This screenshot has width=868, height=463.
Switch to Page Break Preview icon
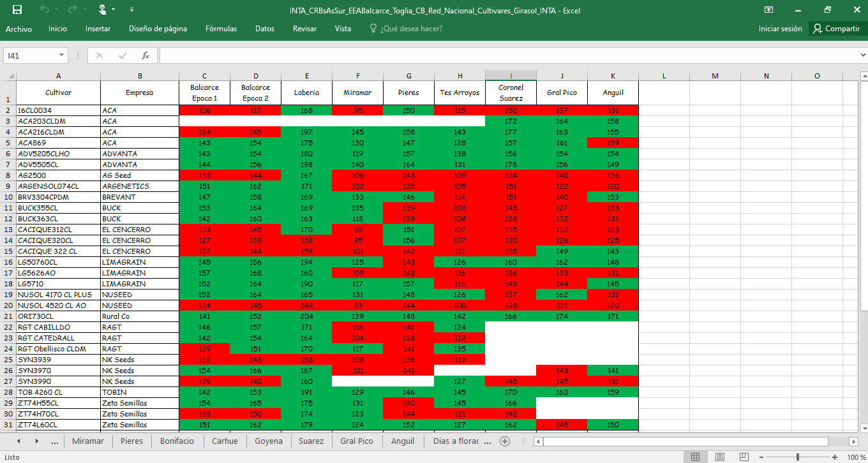(744, 457)
